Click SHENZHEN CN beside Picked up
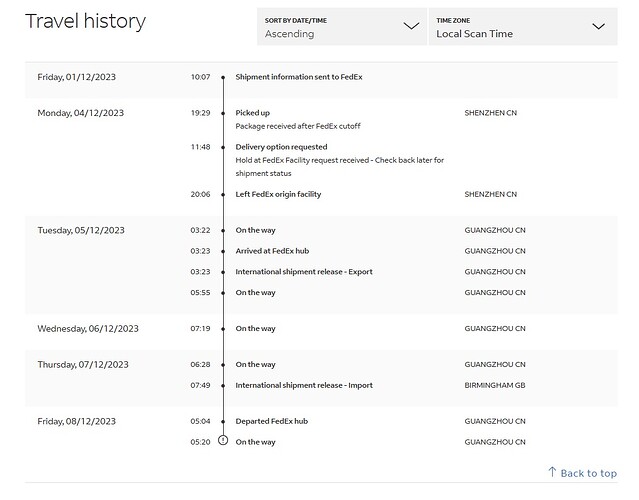639x500 pixels. [x=491, y=113]
